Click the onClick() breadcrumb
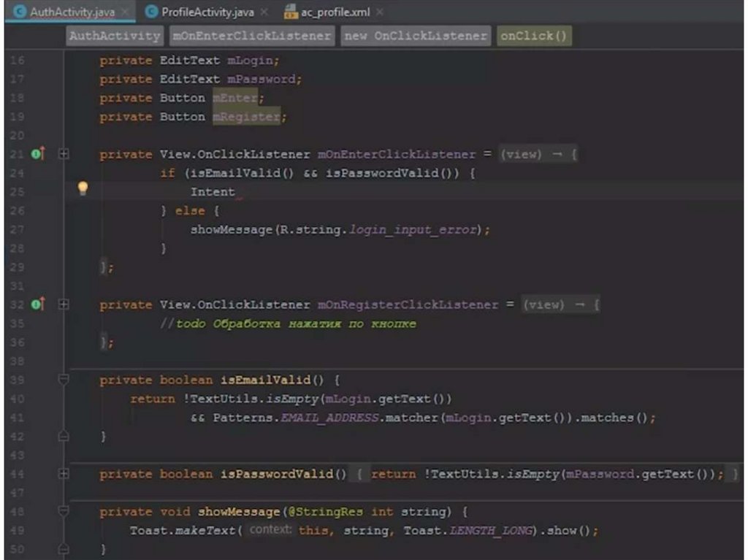Viewport: 748px width, 560px height. [x=533, y=36]
